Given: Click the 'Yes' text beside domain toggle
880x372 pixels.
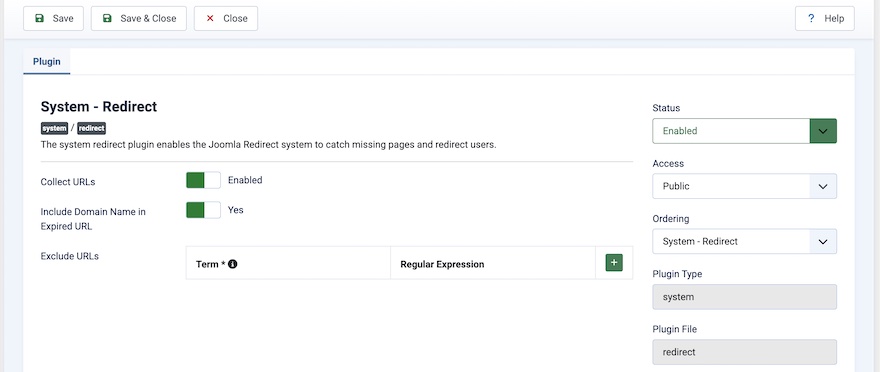Looking at the screenshot, I should tap(236, 210).
